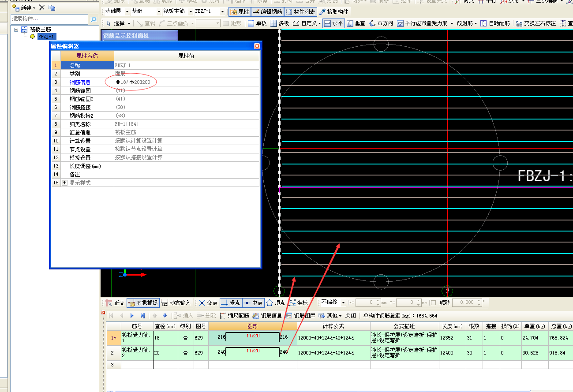The height and width of the screenshot is (392, 573).
Task: Toggle 动态输入 dynamic input
Action: (176, 303)
